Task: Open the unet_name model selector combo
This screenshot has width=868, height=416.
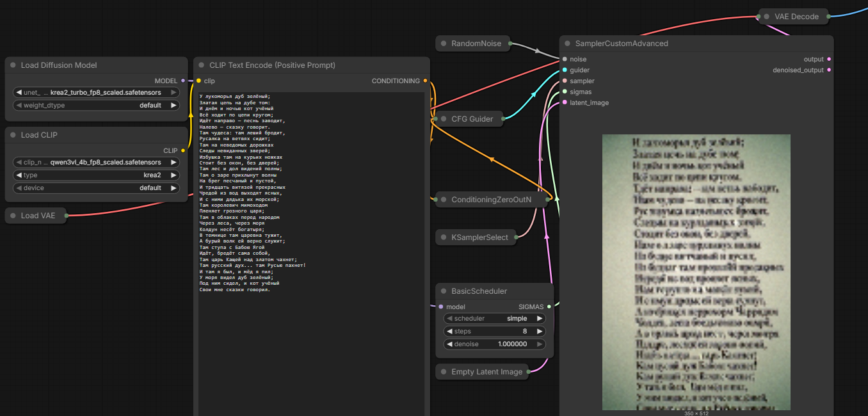Action: click(x=96, y=92)
